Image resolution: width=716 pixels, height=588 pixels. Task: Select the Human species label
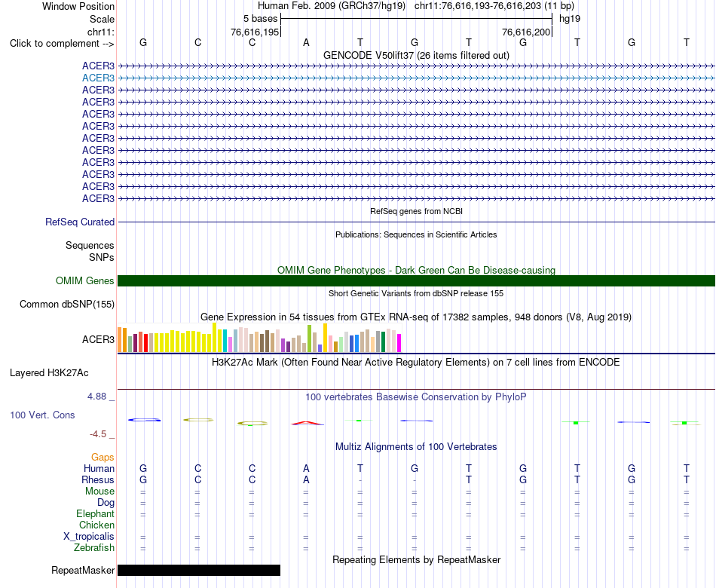coord(99,469)
